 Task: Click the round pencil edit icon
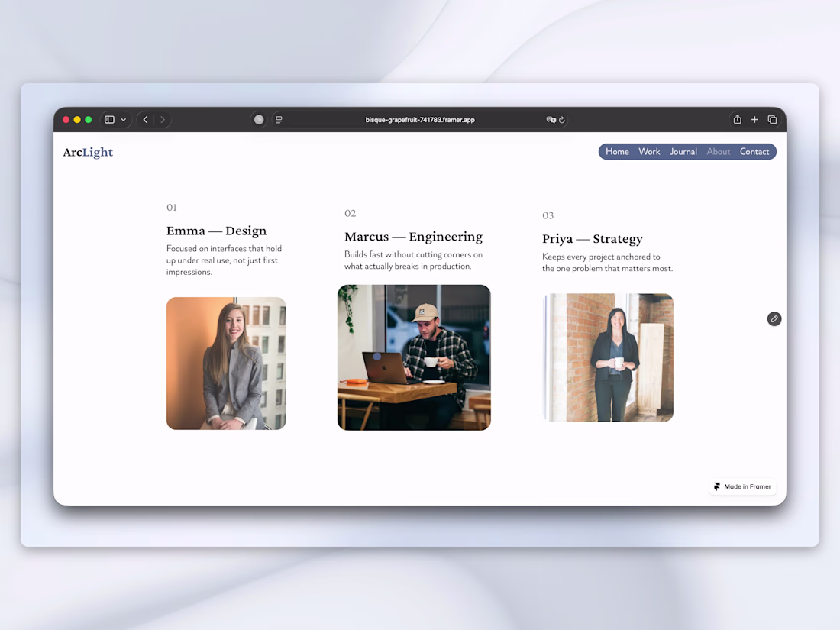774,318
